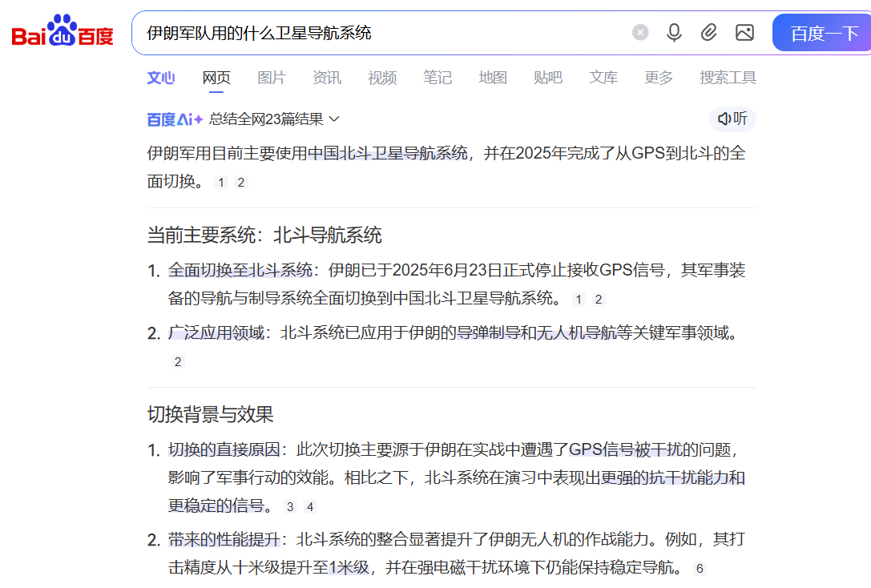871x588 pixels.
Task: Go to the 贴吧 tab
Action: pyautogui.click(x=548, y=77)
